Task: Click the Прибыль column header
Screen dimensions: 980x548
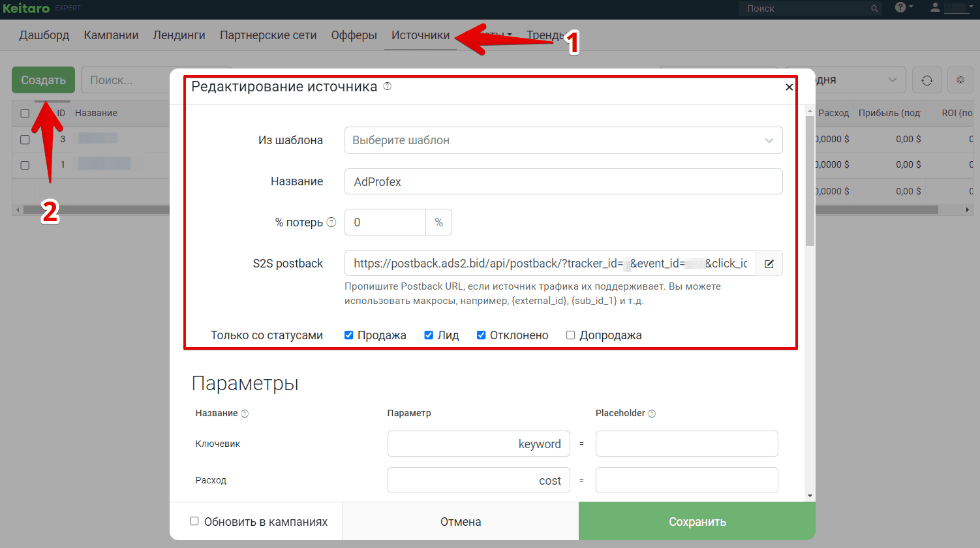Action: [x=889, y=113]
